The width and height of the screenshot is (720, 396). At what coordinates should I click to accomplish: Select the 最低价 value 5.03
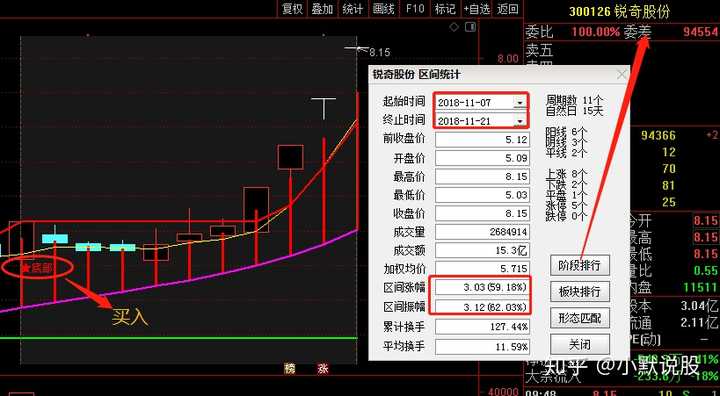pos(482,195)
